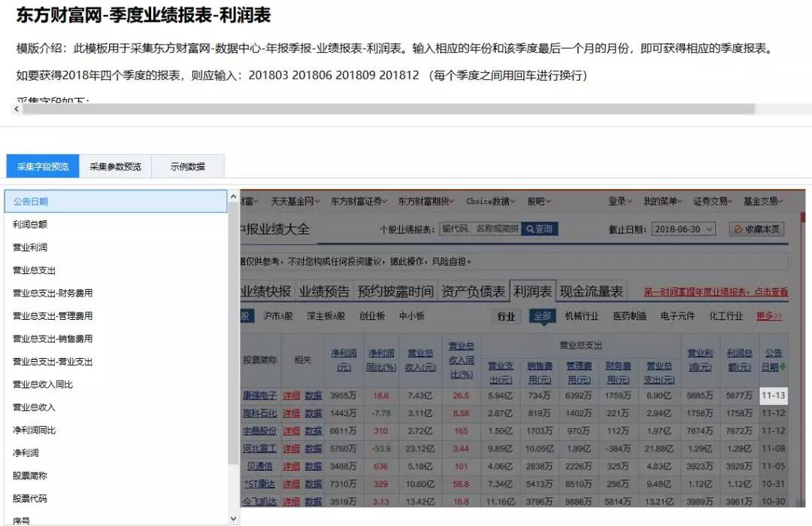This screenshot has width=812, height=526.
Task: Click the 查询 search button
Action: click(540, 229)
